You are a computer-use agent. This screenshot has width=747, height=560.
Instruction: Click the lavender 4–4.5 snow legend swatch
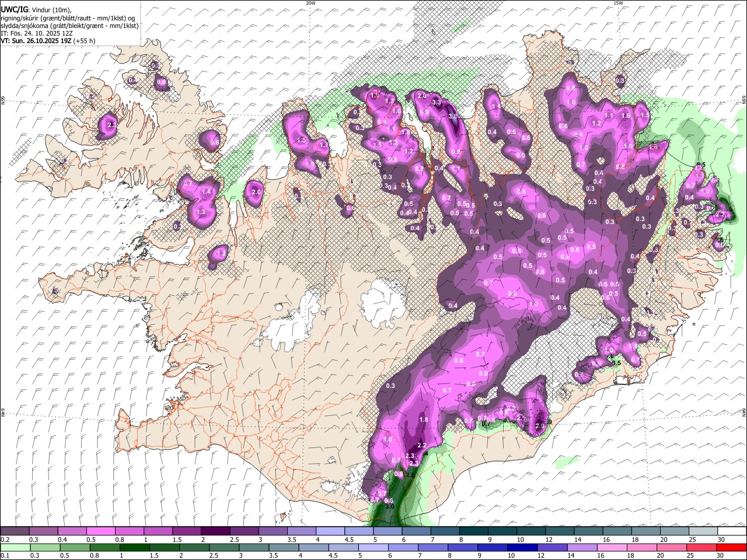click(330, 531)
